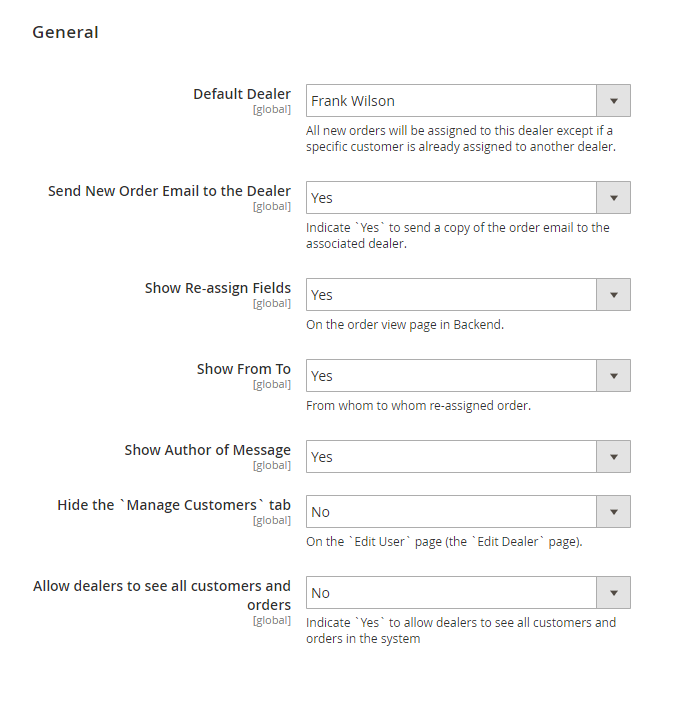Click the Show Re-assign Fields arrow icon

[x=613, y=295]
